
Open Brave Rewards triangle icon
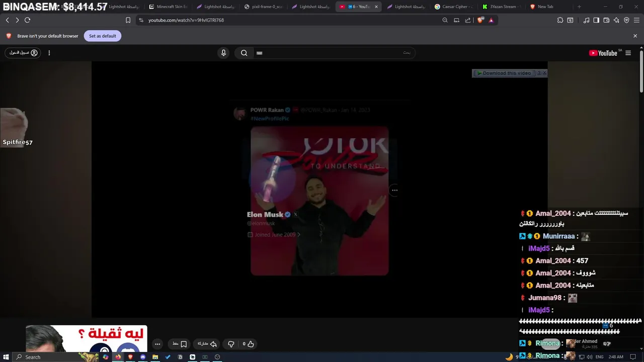pyautogui.click(x=491, y=20)
